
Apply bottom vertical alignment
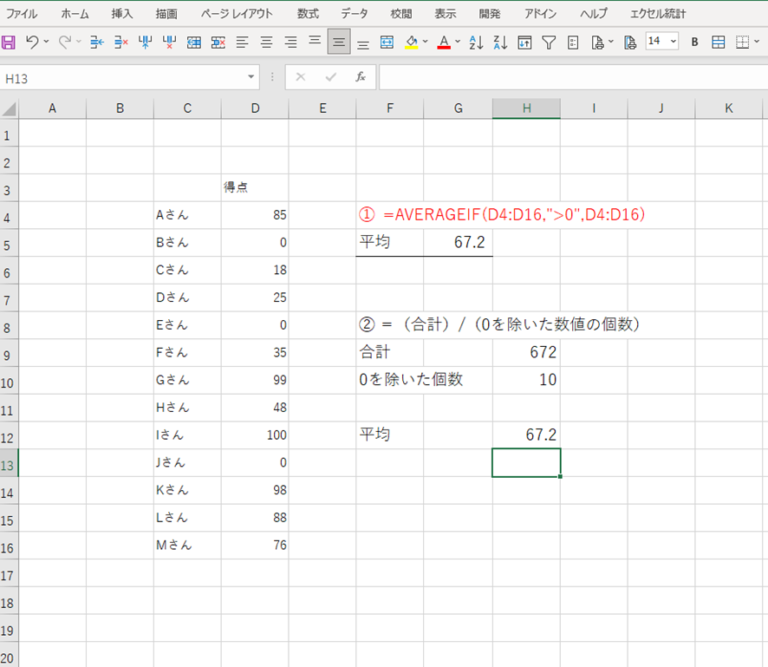click(363, 46)
